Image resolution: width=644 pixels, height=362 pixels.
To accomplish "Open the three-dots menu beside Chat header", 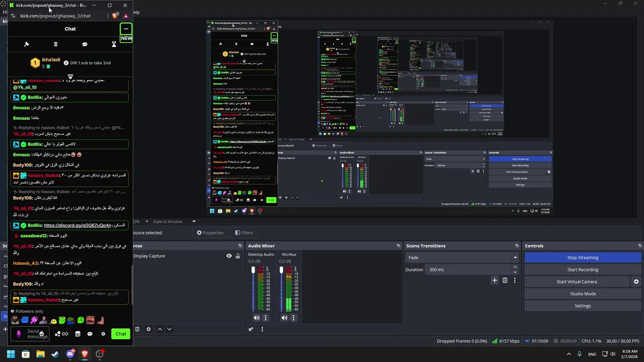I will 126,29.
